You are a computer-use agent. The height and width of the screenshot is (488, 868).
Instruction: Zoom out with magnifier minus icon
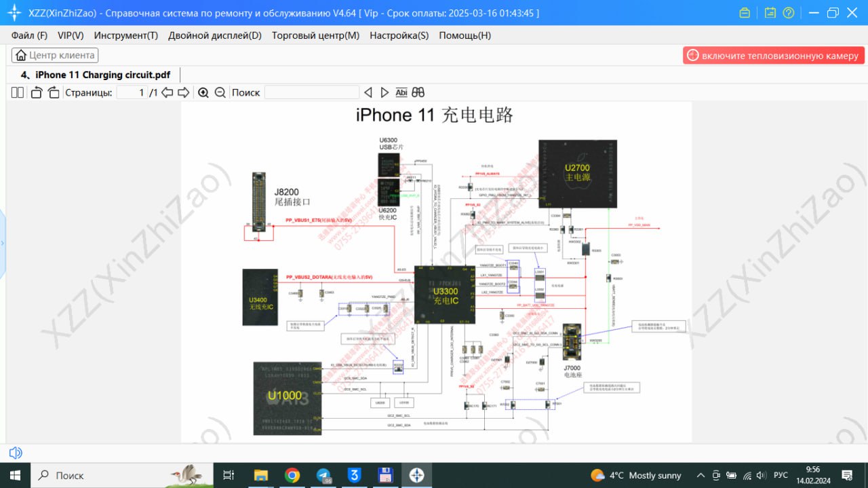click(x=220, y=92)
